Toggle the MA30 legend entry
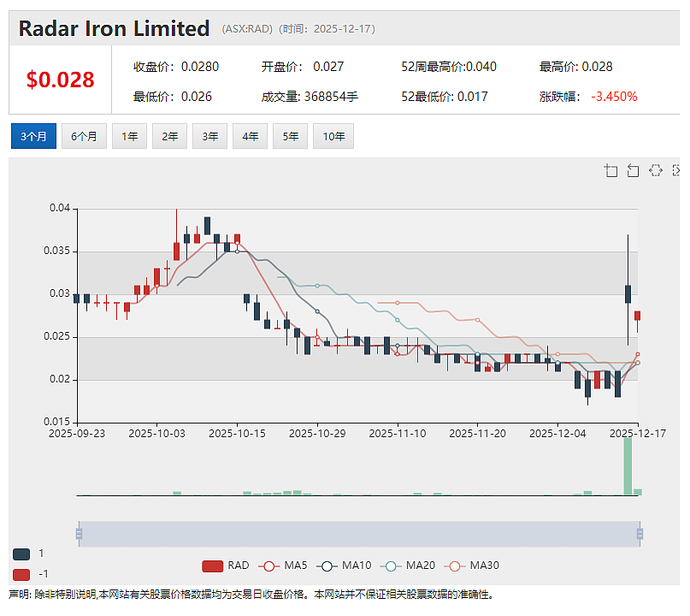690x616 pixels. tap(471, 566)
